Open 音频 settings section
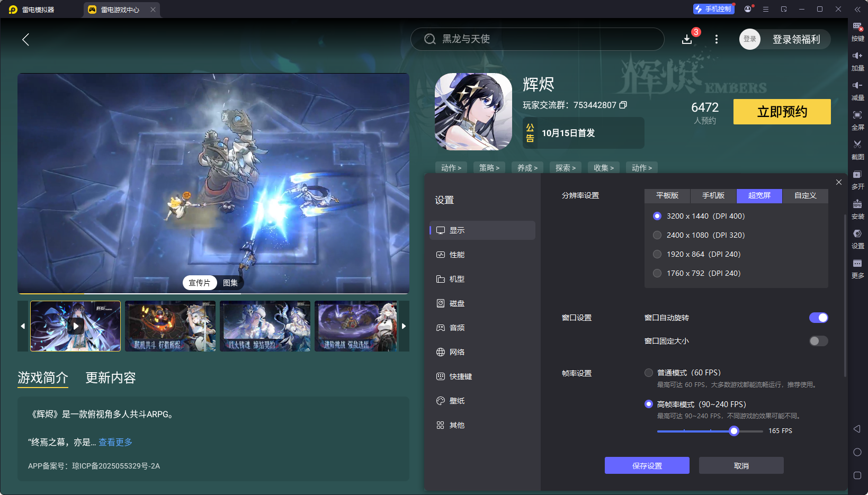 click(482, 328)
